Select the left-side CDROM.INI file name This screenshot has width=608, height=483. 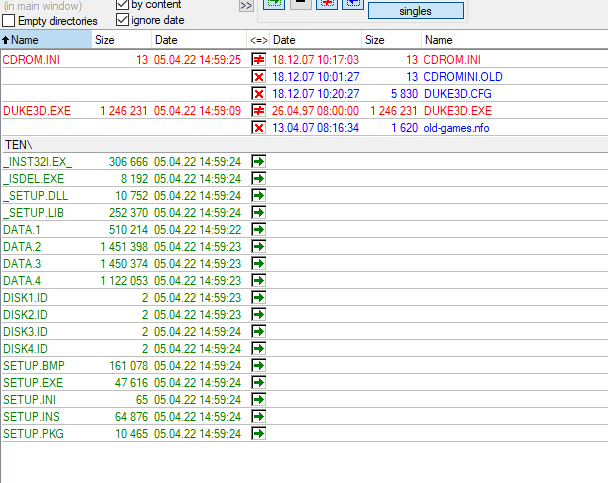(x=31, y=60)
